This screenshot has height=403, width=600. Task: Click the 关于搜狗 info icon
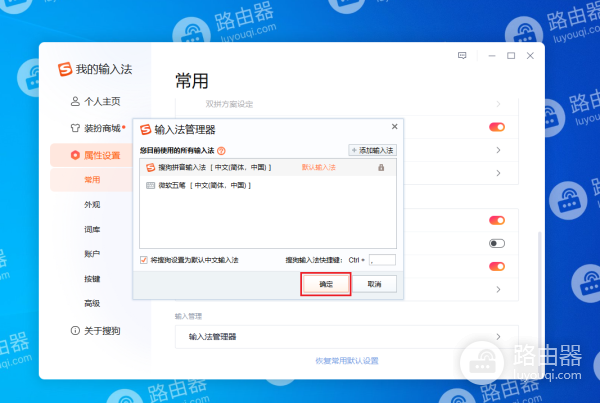[x=75, y=330]
